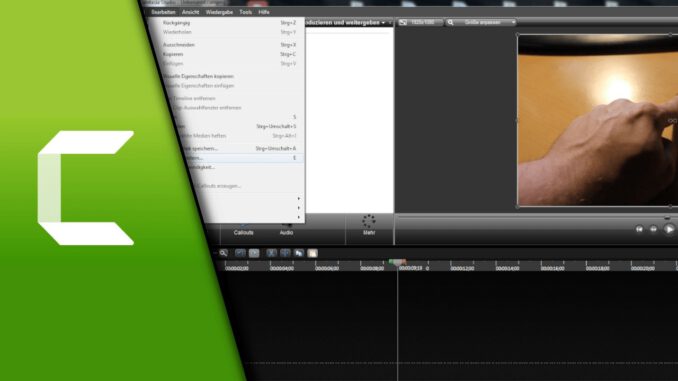
Task: Start playback with the play button
Action: 669,229
